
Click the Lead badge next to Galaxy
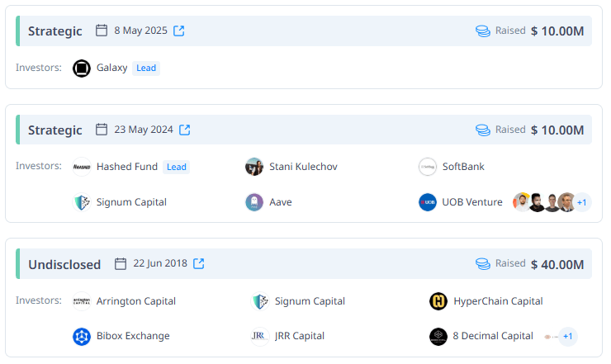point(146,68)
